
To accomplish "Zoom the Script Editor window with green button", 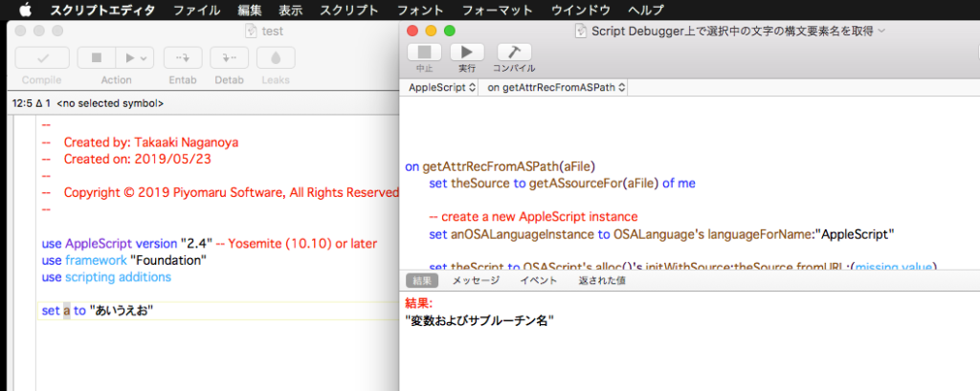I will pos(450,31).
